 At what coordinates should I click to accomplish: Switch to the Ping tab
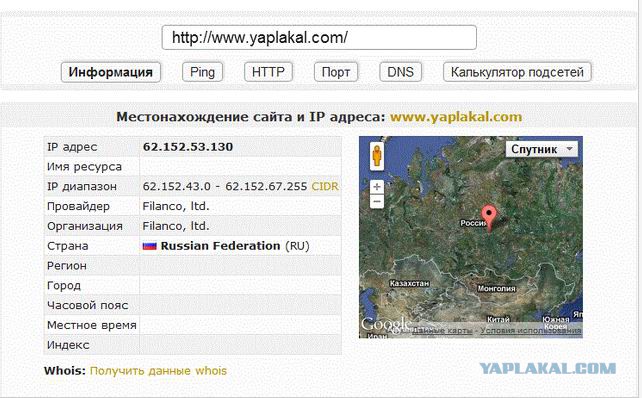pyautogui.click(x=202, y=72)
